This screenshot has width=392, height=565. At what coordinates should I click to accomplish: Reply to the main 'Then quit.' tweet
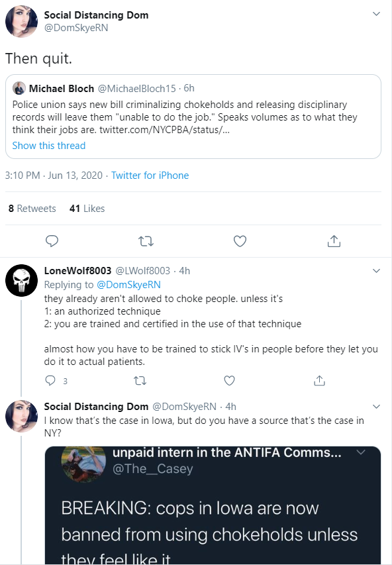coord(52,240)
